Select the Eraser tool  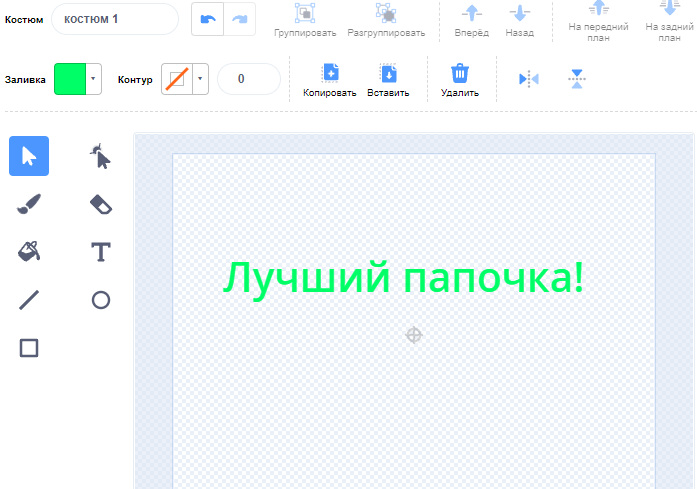(100, 204)
